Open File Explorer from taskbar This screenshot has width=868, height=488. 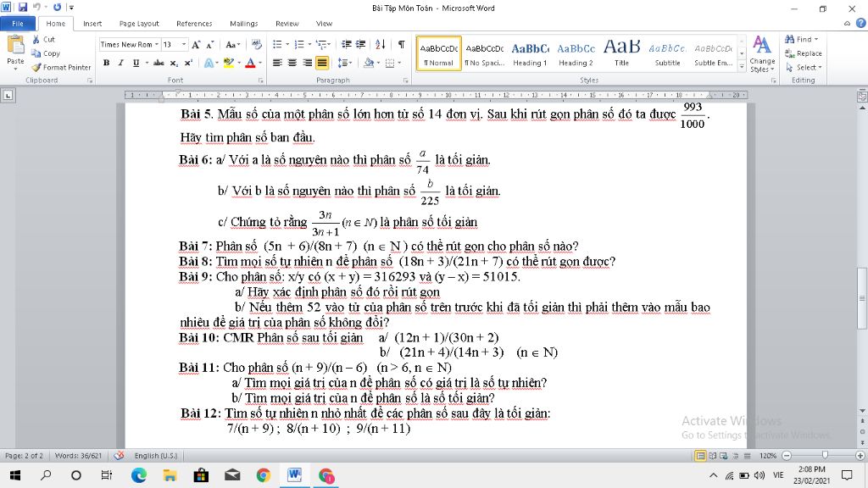click(x=170, y=475)
